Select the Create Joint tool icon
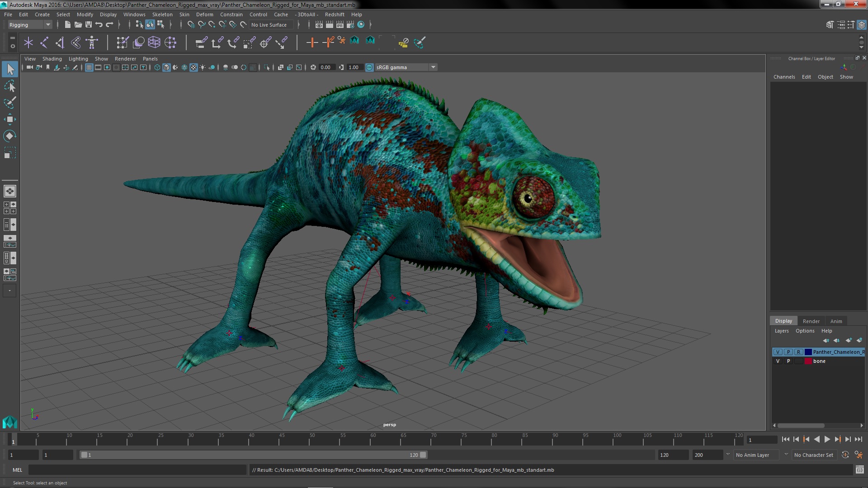The image size is (868, 488). click(44, 42)
